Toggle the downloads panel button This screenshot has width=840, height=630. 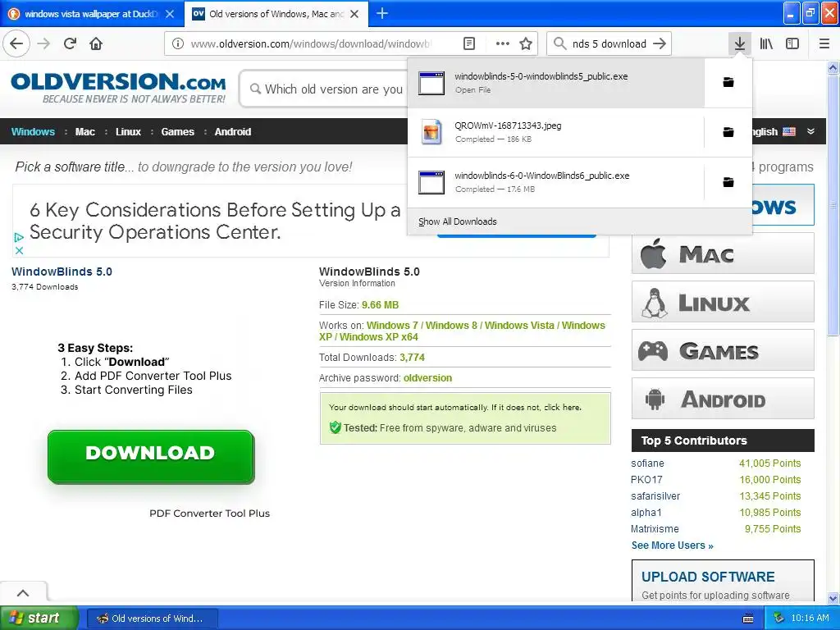[x=740, y=43]
